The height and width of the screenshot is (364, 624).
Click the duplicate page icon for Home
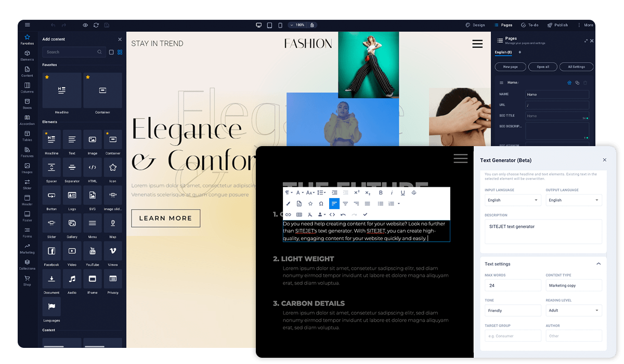point(577,83)
